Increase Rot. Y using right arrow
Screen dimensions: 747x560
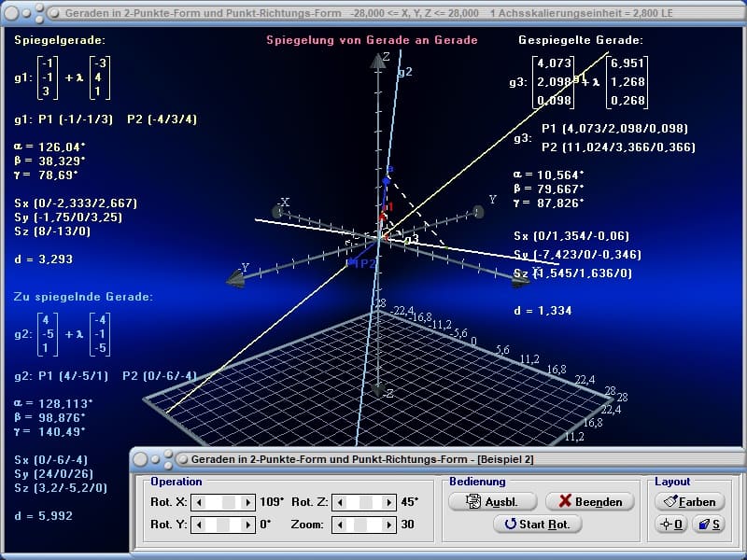(248, 525)
